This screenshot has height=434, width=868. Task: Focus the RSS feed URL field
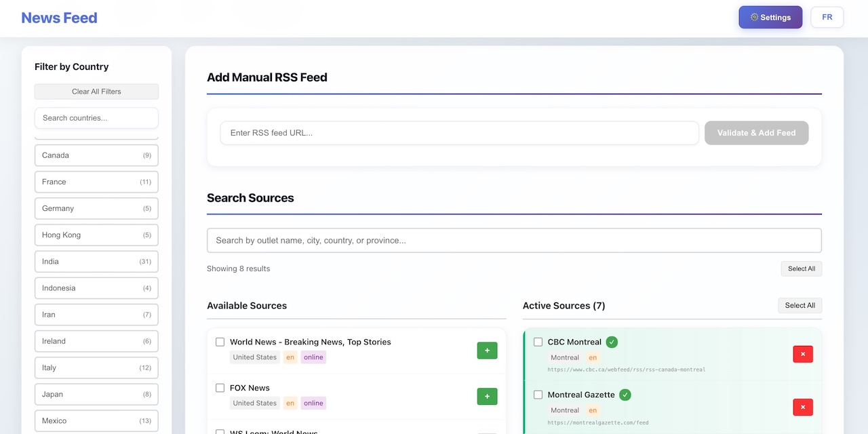tap(459, 133)
